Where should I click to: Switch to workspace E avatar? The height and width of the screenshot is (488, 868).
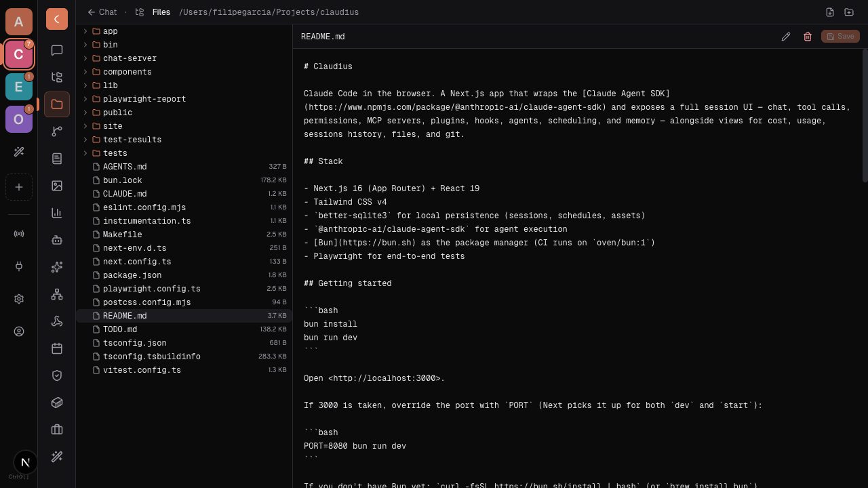(19, 87)
